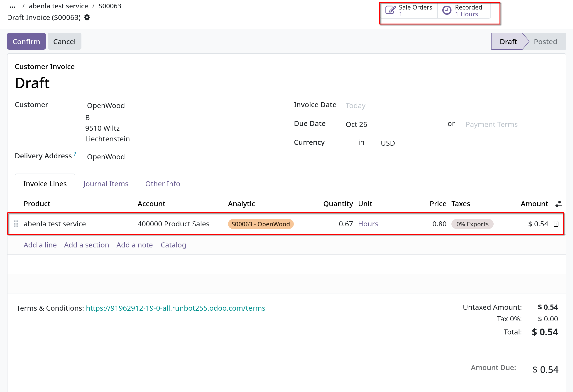Viewport: 573px width, 392px height.
Task: Switch to the Journal Items tab
Action: [106, 184]
